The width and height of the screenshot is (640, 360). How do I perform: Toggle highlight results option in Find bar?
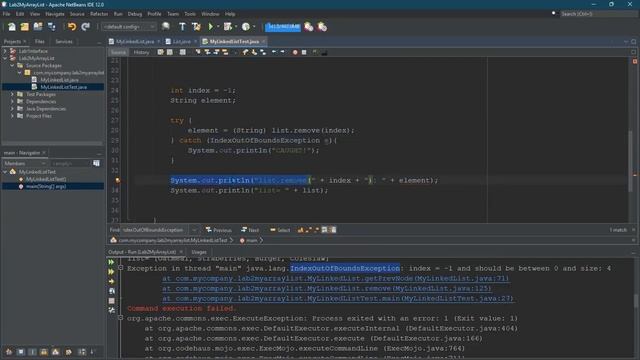pyautogui.click(x=324, y=230)
